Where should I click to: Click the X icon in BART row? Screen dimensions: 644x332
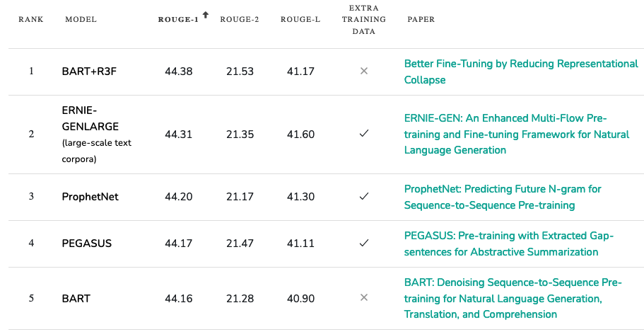363,298
